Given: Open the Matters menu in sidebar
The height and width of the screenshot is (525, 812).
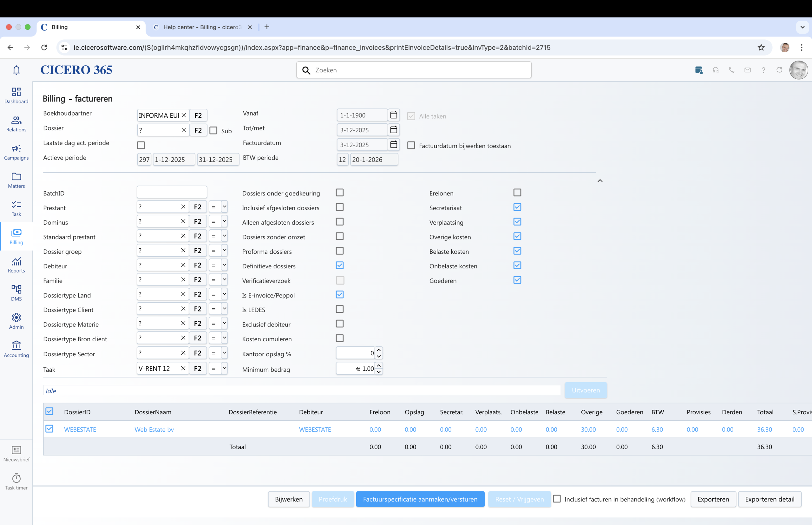Looking at the screenshot, I should coord(16,180).
